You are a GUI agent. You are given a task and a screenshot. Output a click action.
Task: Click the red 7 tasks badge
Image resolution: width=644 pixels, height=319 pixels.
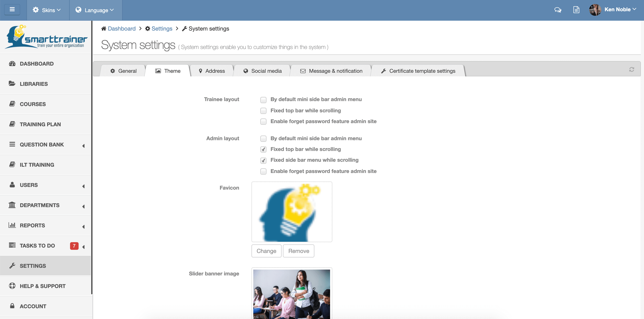pos(74,246)
